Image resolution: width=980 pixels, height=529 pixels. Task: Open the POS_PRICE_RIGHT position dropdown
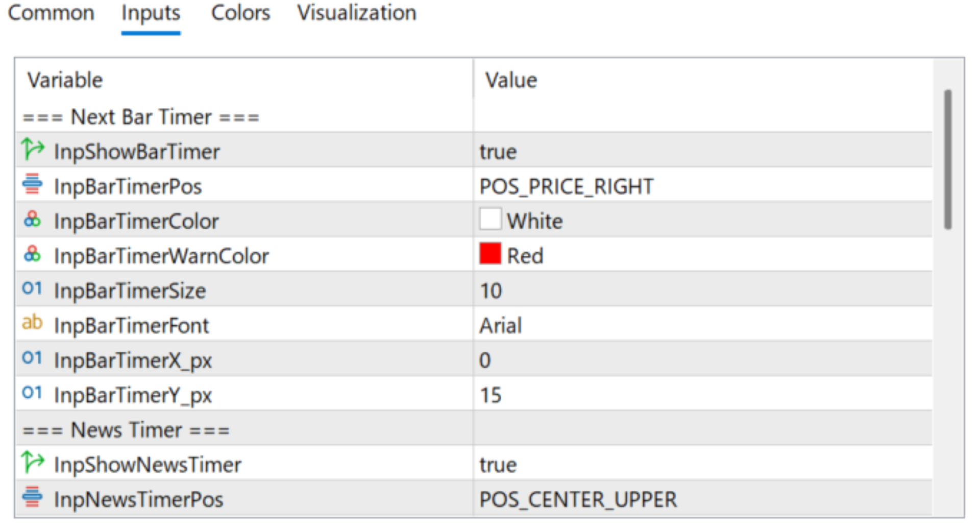tap(566, 186)
